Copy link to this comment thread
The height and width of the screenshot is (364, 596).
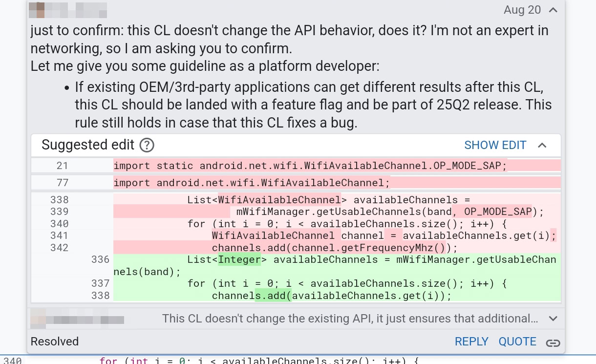point(553,342)
